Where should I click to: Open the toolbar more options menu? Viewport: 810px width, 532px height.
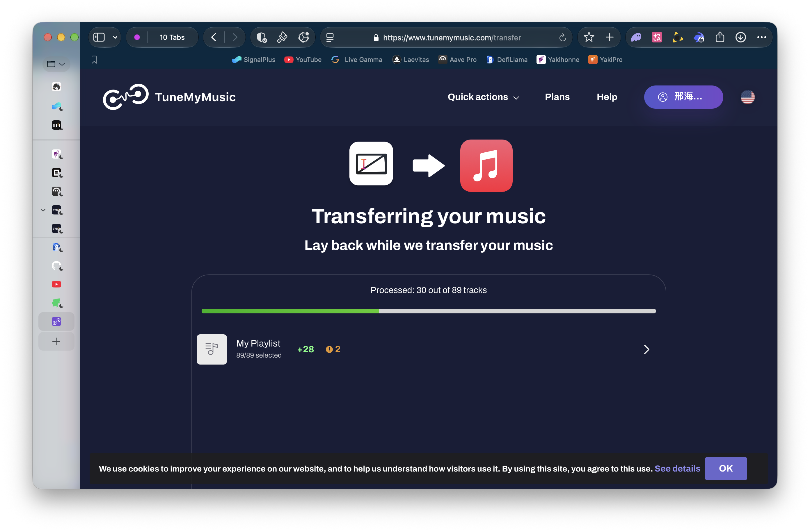click(x=761, y=37)
